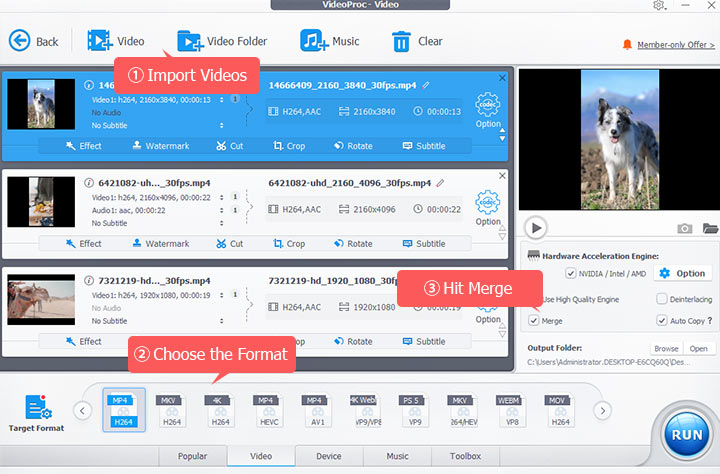Add Subtitle to 6421082 video
Screen dimensions: 720x474
point(424,244)
